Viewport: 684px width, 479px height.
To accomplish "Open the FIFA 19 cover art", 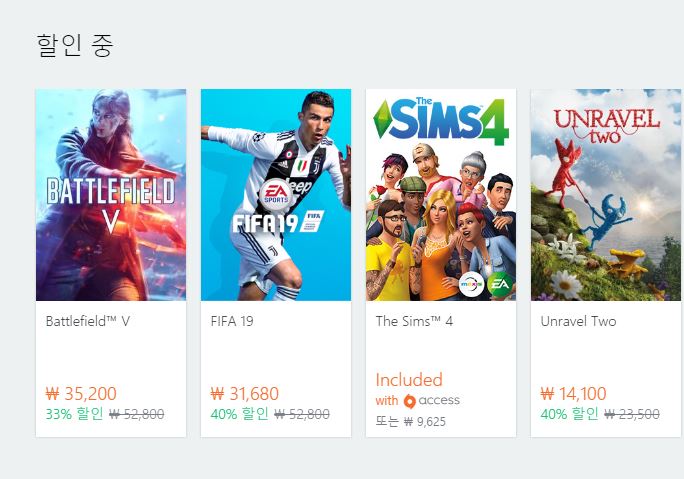I will point(275,195).
